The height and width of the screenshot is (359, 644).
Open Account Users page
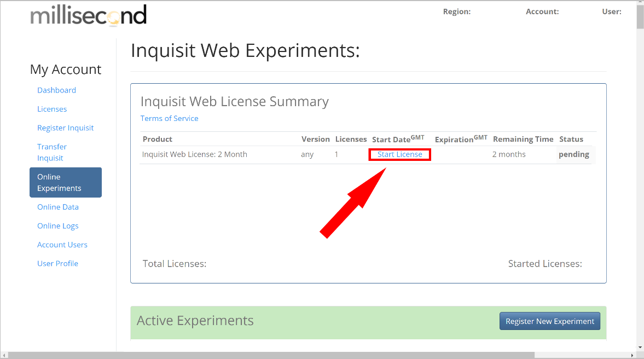coord(62,245)
